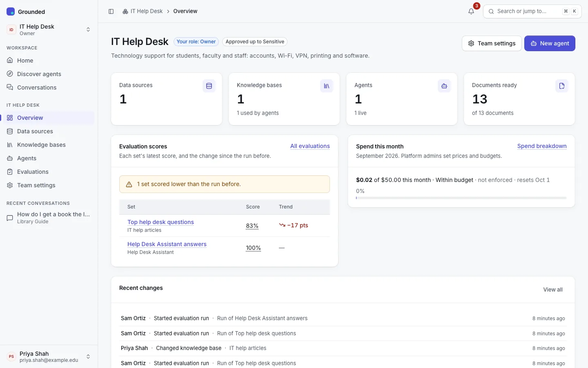Image resolution: width=588 pixels, height=368 pixels.
Task: Toggle the sidebar panel icon
Action: (111, 11)
